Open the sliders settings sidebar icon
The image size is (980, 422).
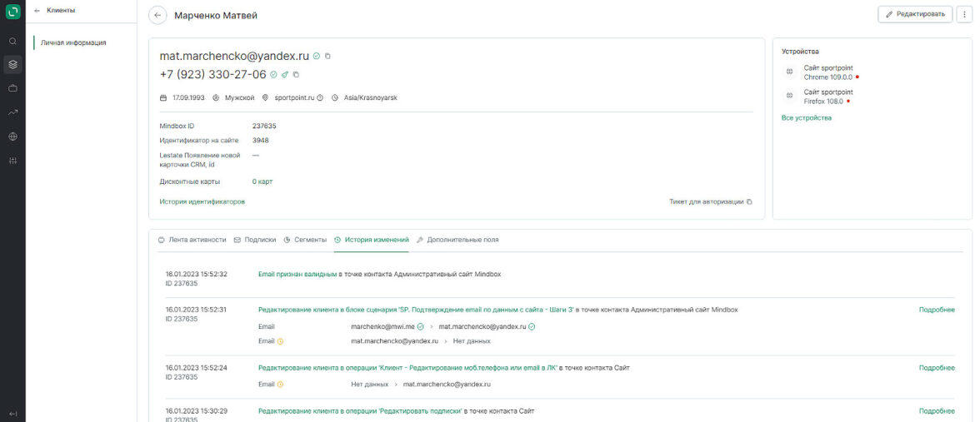point(12,161)
